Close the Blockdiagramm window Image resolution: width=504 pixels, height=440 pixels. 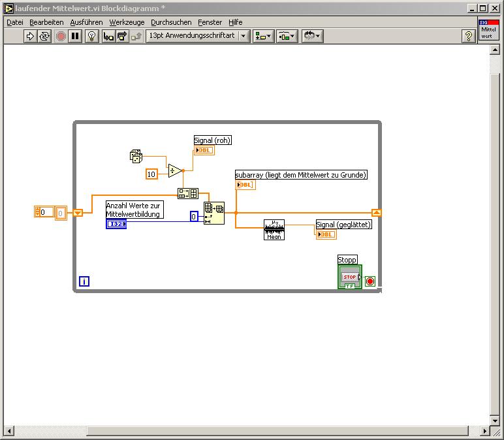click(495, 8)
